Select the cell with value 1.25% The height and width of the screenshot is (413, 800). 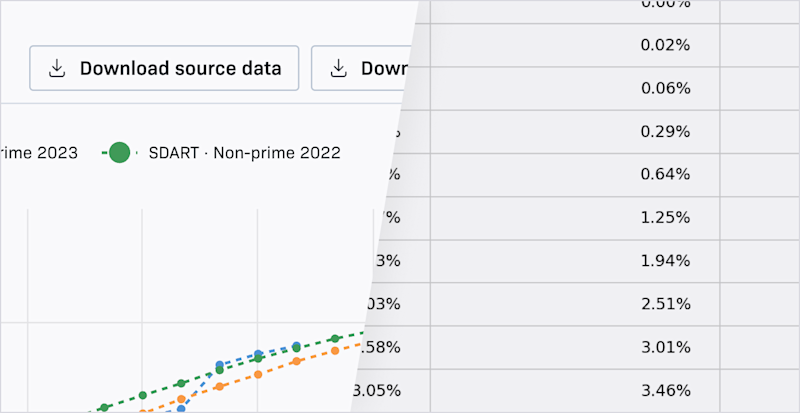coord(575,218)
